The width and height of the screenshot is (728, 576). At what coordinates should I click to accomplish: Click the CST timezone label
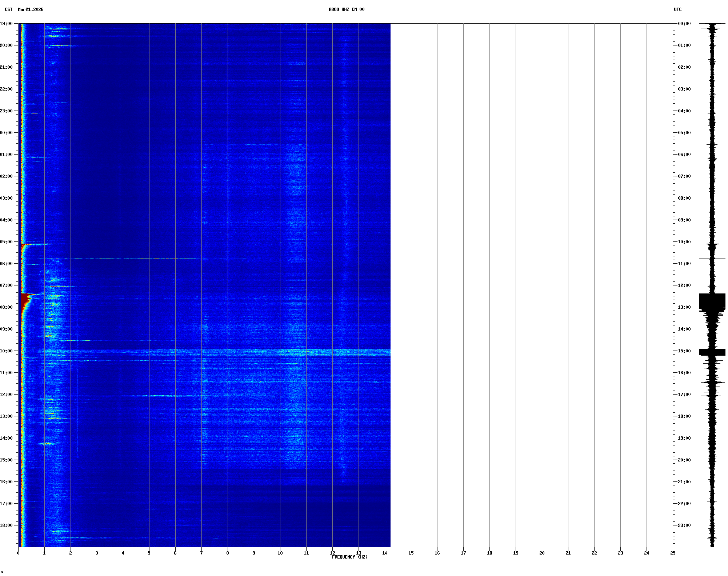click(x=8, y=9)
